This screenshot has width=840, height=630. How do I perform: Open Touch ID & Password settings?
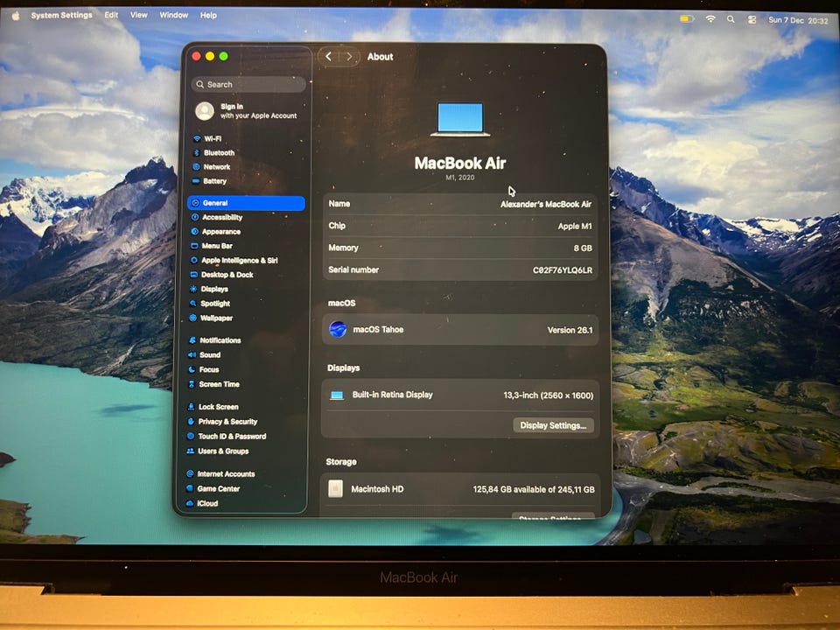226,437
